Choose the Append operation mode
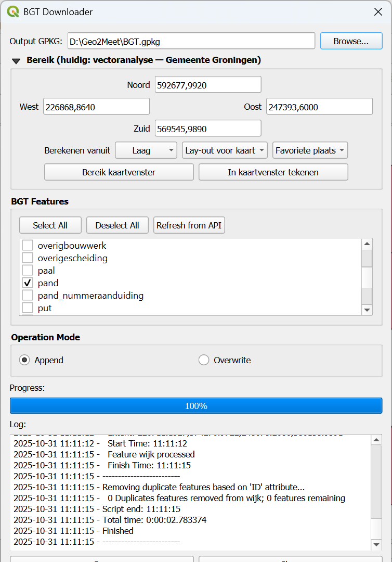 [24, 360]
